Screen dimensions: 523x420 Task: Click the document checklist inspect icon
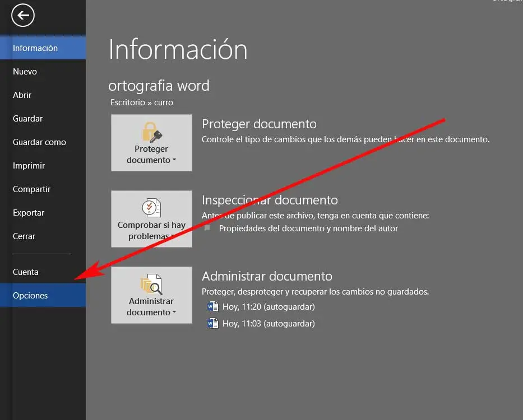[x=152, y=208]
